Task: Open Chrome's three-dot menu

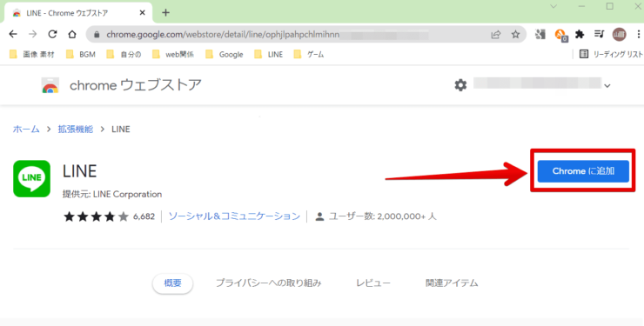Action: pyautogui.click(x=638, y=35)
